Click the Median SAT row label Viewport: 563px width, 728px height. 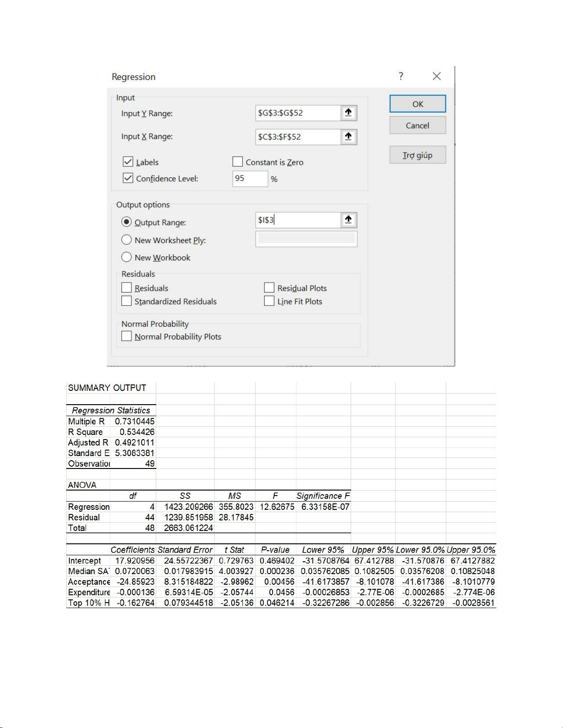tap(88, 571)
